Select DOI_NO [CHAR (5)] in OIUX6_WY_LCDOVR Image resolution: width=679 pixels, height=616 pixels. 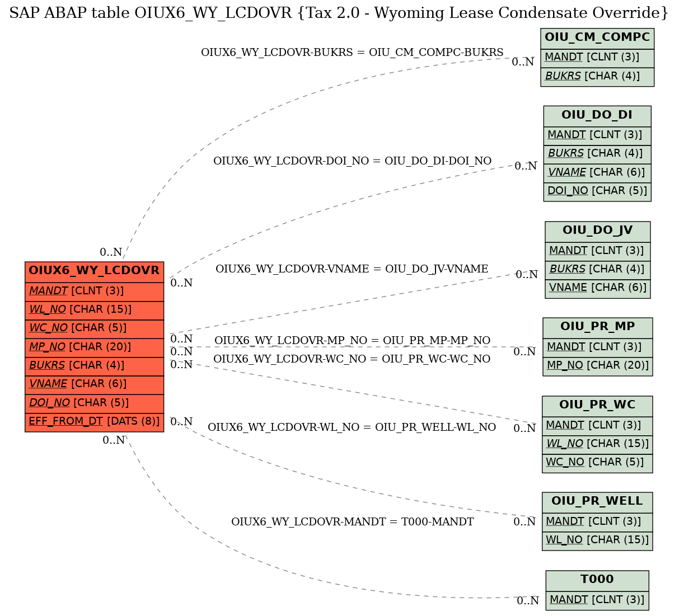tap(94, 403)
